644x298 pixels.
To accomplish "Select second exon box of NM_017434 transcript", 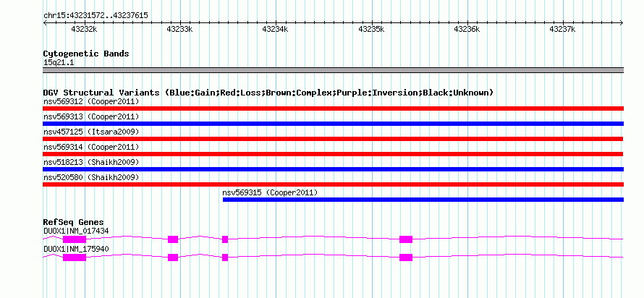I will [173, 239].
